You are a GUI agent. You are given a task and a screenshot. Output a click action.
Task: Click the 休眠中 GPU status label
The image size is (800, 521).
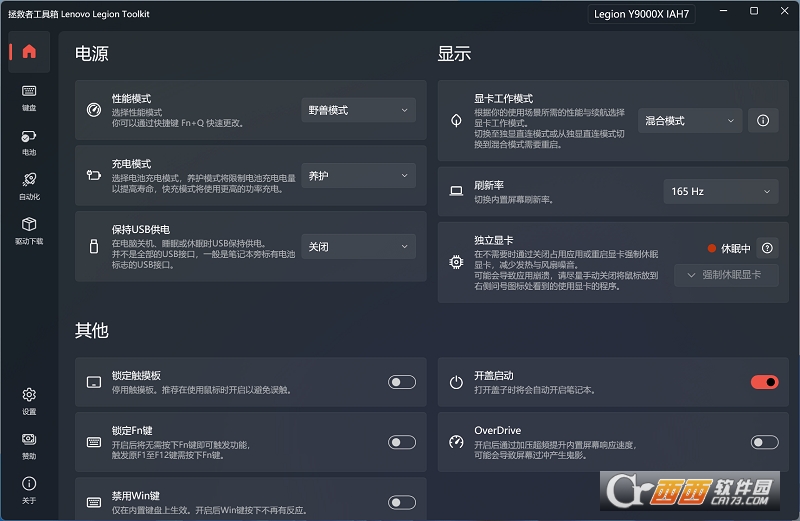coord(736,249)
